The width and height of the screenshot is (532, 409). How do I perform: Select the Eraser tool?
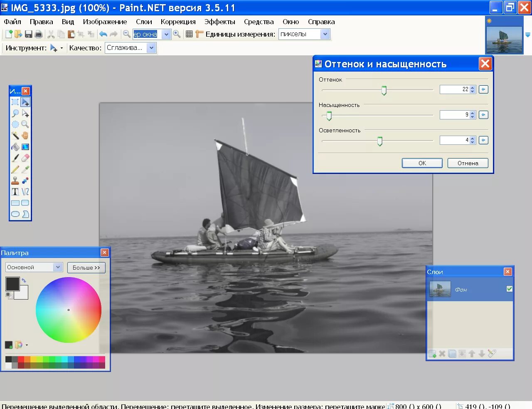pyautogui.click(x=25, y=158)
